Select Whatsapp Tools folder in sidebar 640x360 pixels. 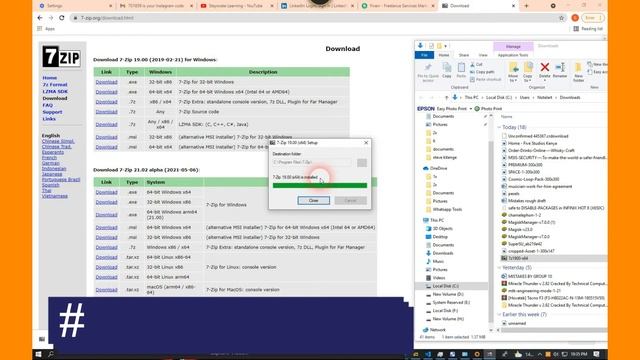pyautogui.click(x=447, y=210)
